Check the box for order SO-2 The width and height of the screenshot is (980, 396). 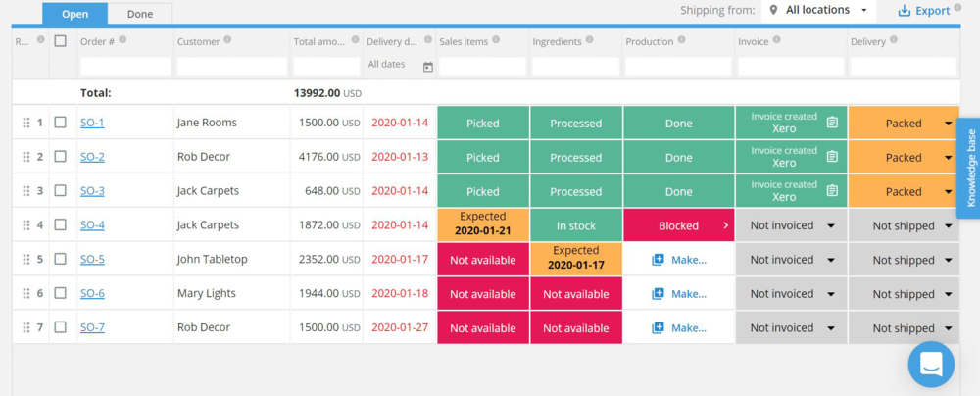[60, 157]
